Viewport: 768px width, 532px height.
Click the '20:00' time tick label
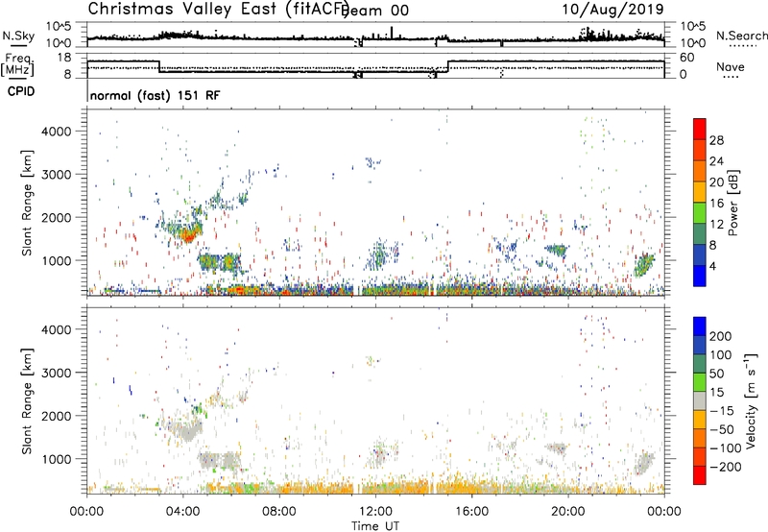(567, 512)
